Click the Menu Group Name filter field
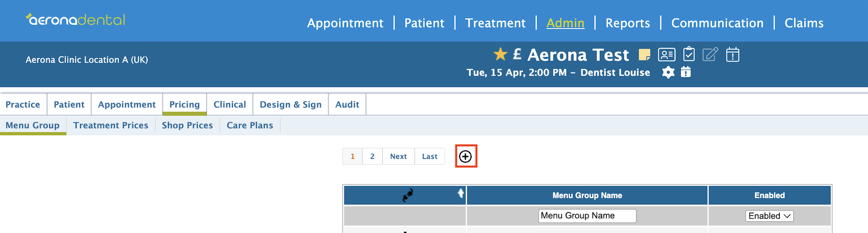Viewport: 868px width, 233px height. click(x=587, y=216)
